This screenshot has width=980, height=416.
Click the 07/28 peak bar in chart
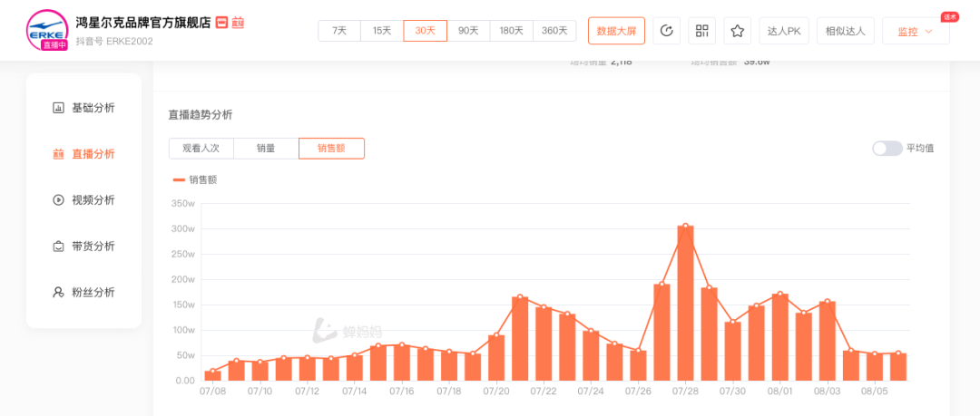[686, 304]
